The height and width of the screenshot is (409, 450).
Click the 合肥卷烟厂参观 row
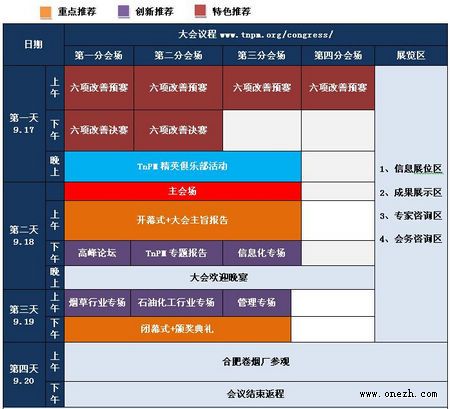[x=256, y=362]
